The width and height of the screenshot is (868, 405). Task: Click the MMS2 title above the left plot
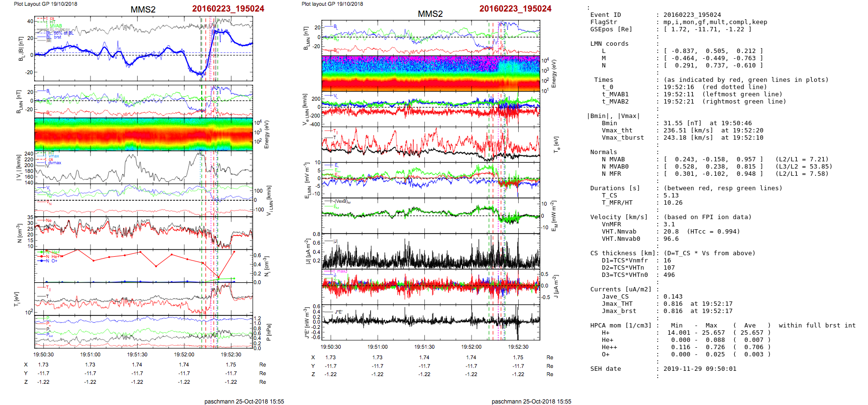143,10
